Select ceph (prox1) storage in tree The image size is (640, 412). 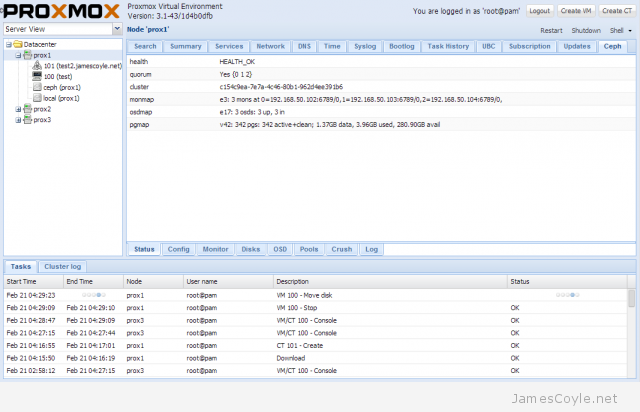pyautogui.click(x=62, y=87)
